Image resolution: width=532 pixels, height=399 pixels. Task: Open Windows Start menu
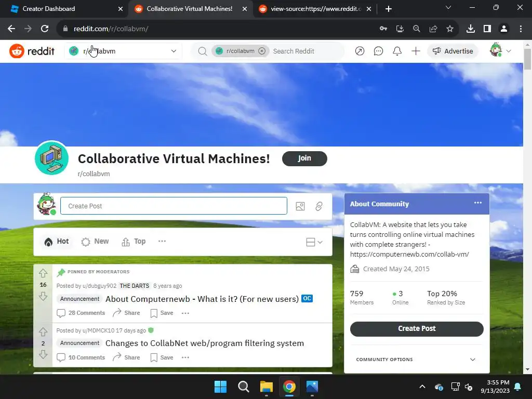coord(220,387)
